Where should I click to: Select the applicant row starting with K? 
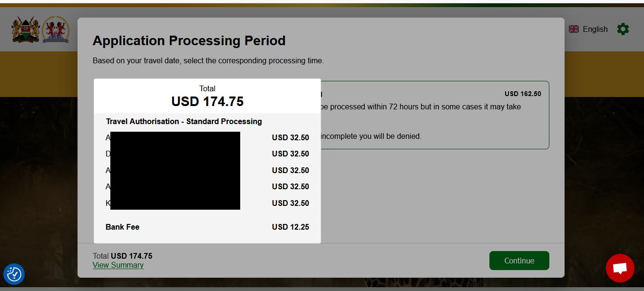[207, 203]
